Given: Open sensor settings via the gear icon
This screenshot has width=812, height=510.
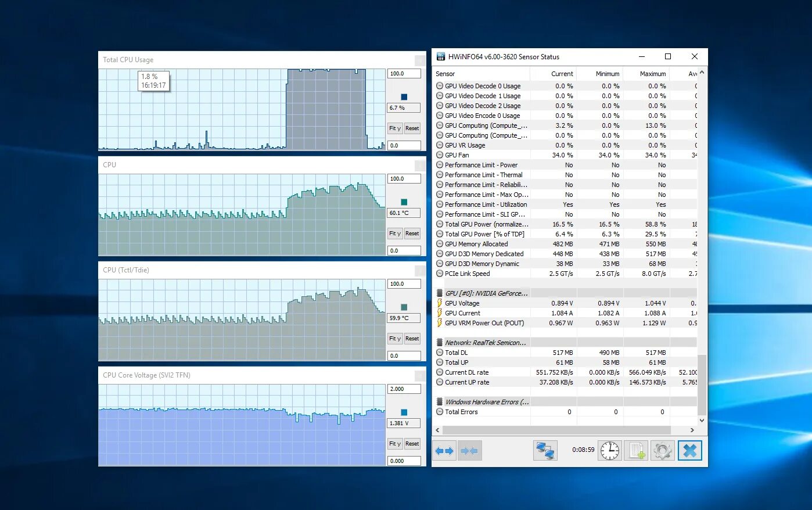Looking at the screenshot, I should pyautogui.click(x=662, y=451).
